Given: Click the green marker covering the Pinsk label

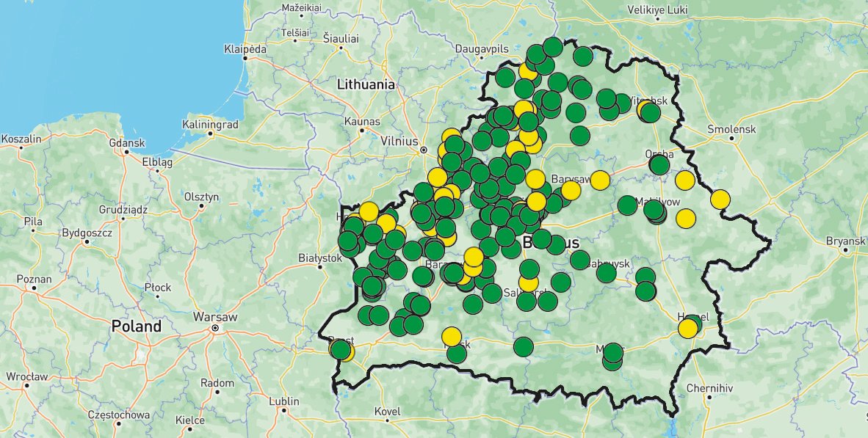Looking at the screenshot, I should tap(457, 354).
